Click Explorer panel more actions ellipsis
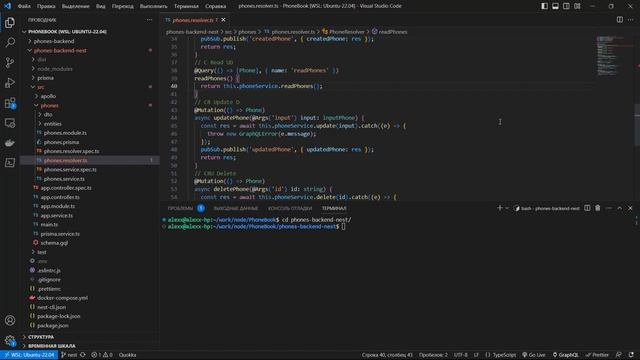Viewport: 640px width, 360px height. pos(149,20)
